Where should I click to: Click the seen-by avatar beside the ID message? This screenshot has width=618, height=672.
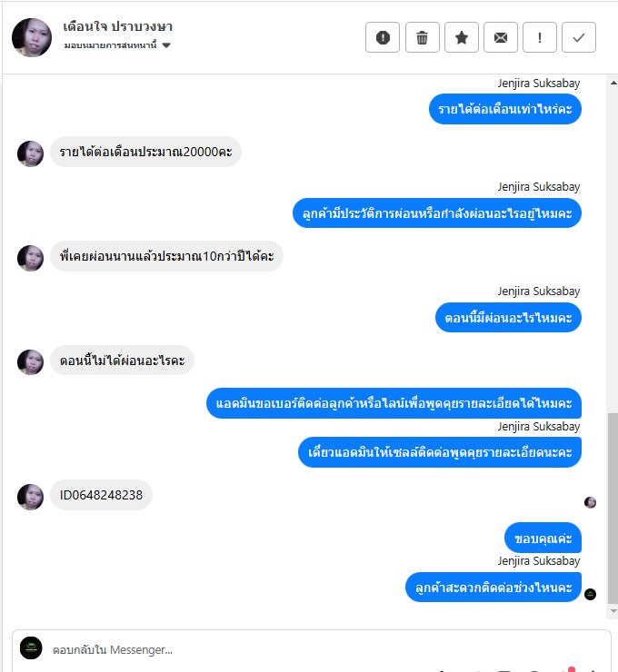[x=590, y=502]
